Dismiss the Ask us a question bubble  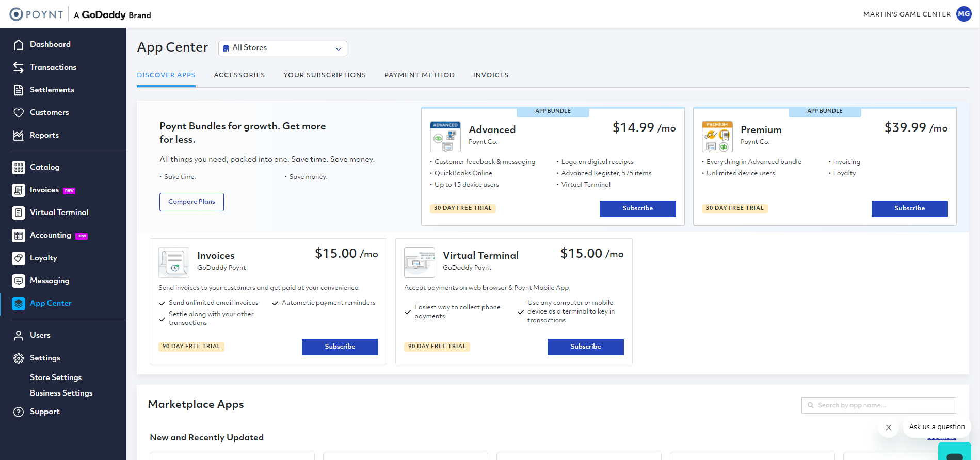pos(889,428)
